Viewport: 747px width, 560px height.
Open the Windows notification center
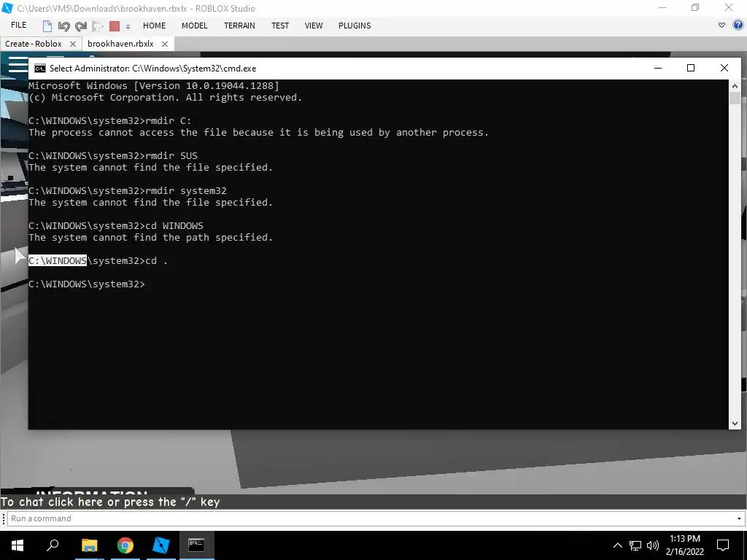pyautogui.click(x=723, y=545)
